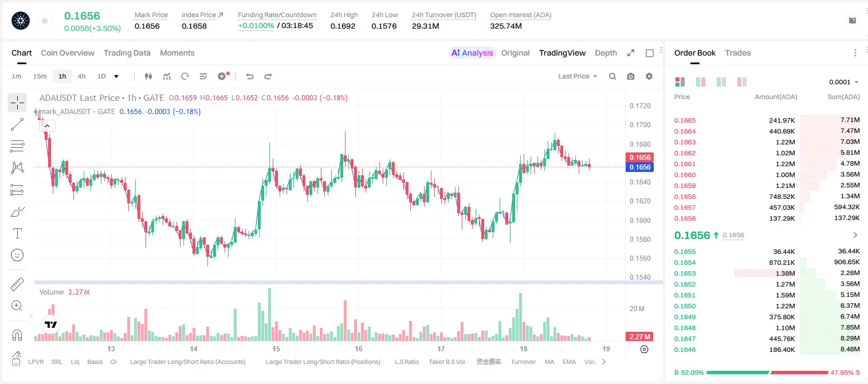Viewport: 868px width, 384px height.
Task: Activate the magnet snap mode
Action: click(17, 335)
